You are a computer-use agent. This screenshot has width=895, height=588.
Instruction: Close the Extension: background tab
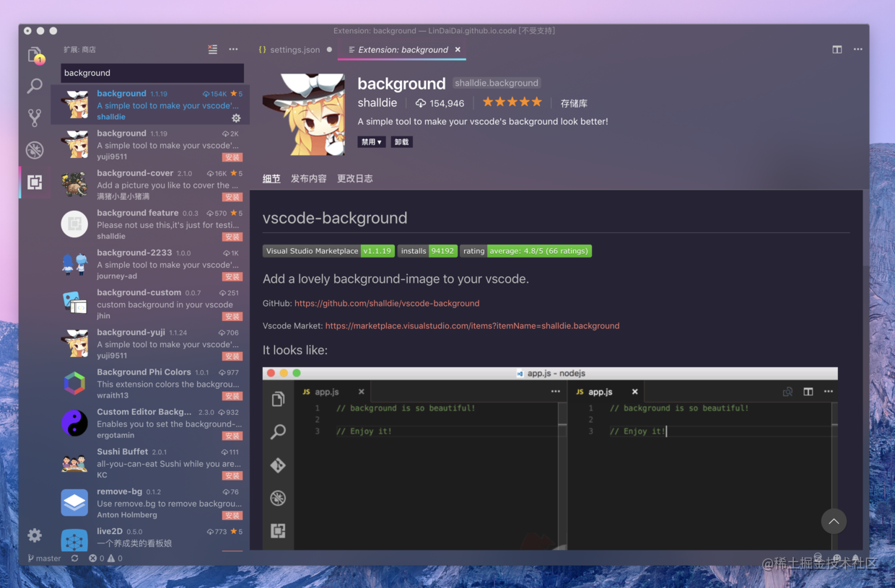pyautogui.click(x=458, y=50)
